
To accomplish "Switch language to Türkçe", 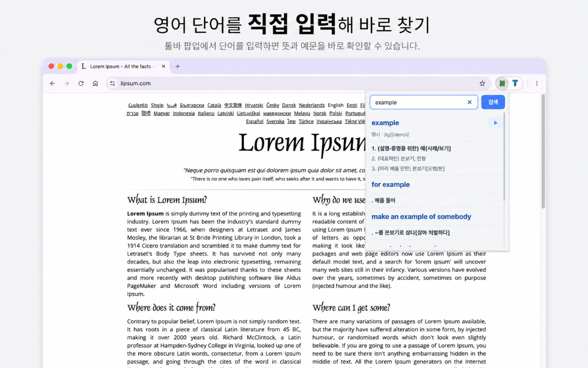I will tap(306, 121).
